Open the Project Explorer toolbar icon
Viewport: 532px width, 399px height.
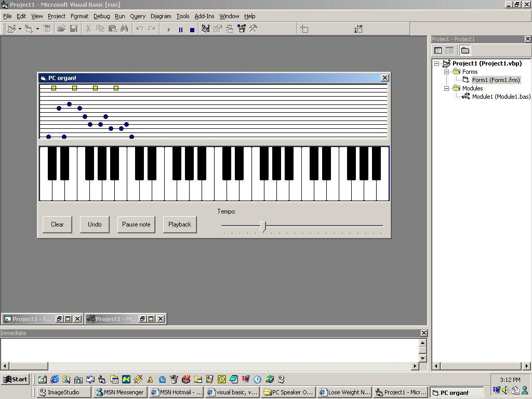(206, 29)
